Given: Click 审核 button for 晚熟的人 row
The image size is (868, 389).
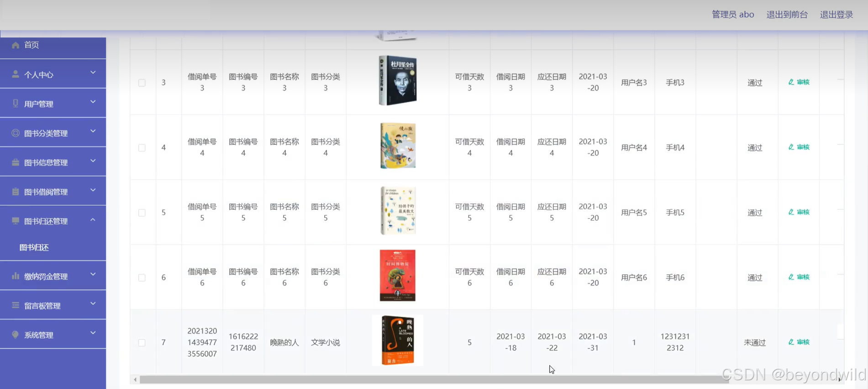Looking at the screenshot, I should click(799, 342).
